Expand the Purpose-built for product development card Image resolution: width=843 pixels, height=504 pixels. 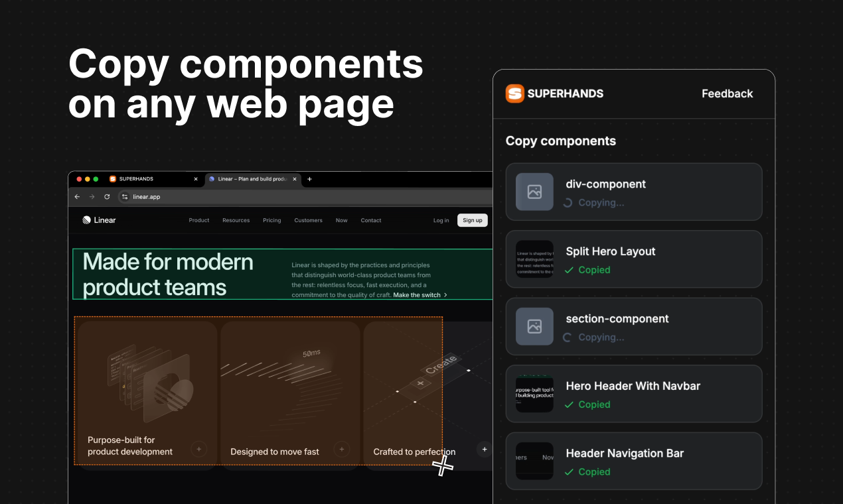(198, 449)
